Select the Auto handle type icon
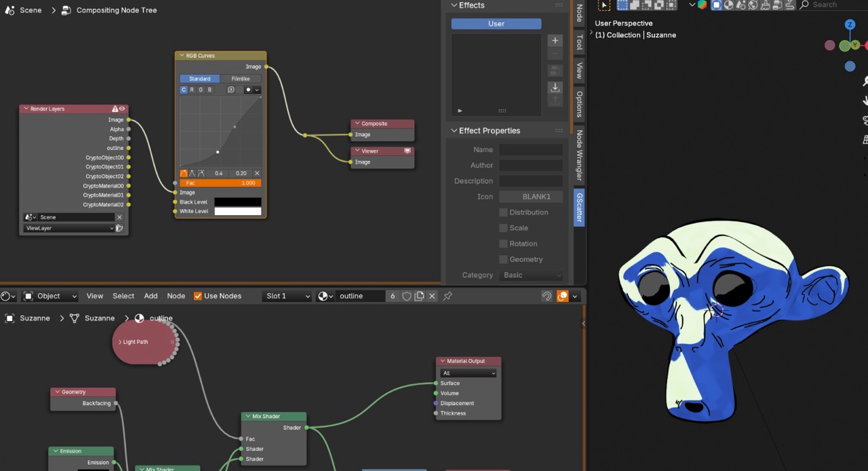Screen dimensions: 868x471 tap(184, 173)
